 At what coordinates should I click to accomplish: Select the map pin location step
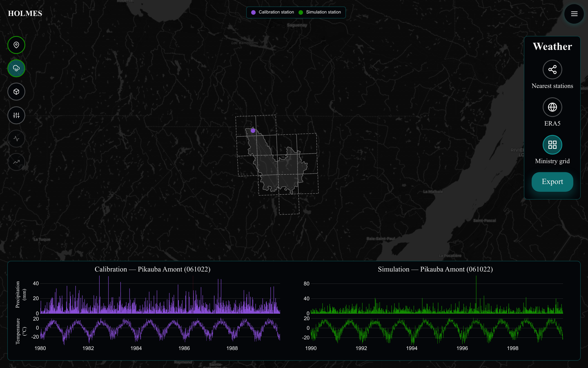coord(16,45)
